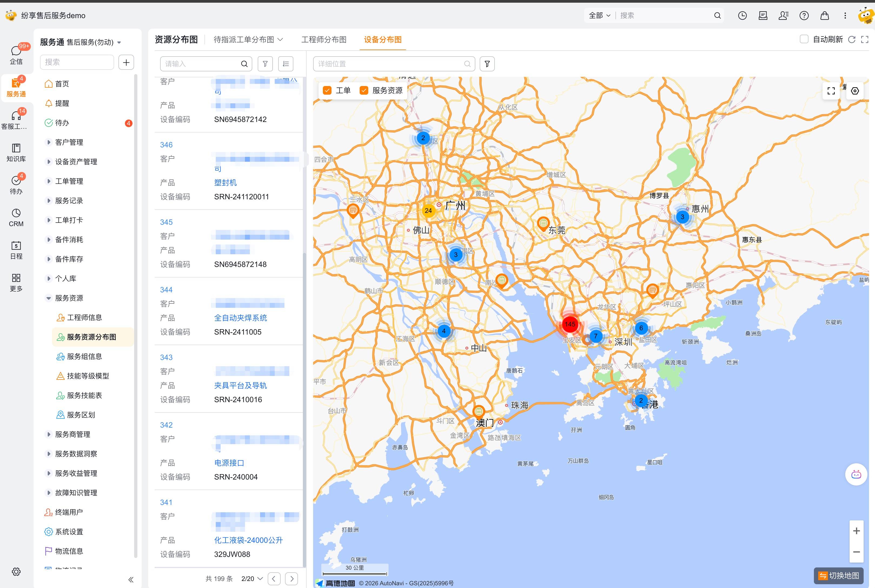The height and width of the screenshot is (588, 875).
Task: Enable the 自动刷新 checkbox
Action: point(804,39)
